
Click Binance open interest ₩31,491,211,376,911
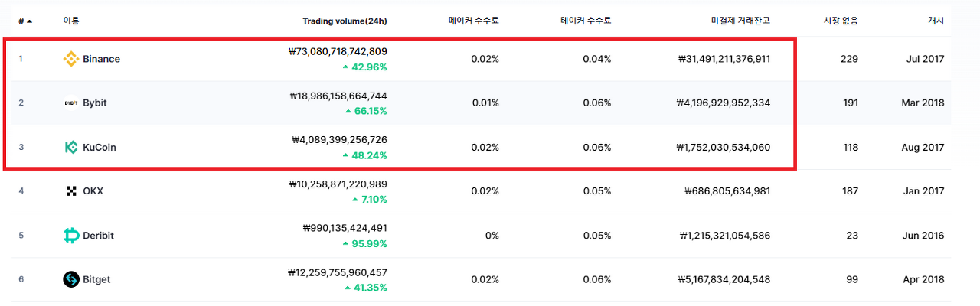tap(724, 59)
